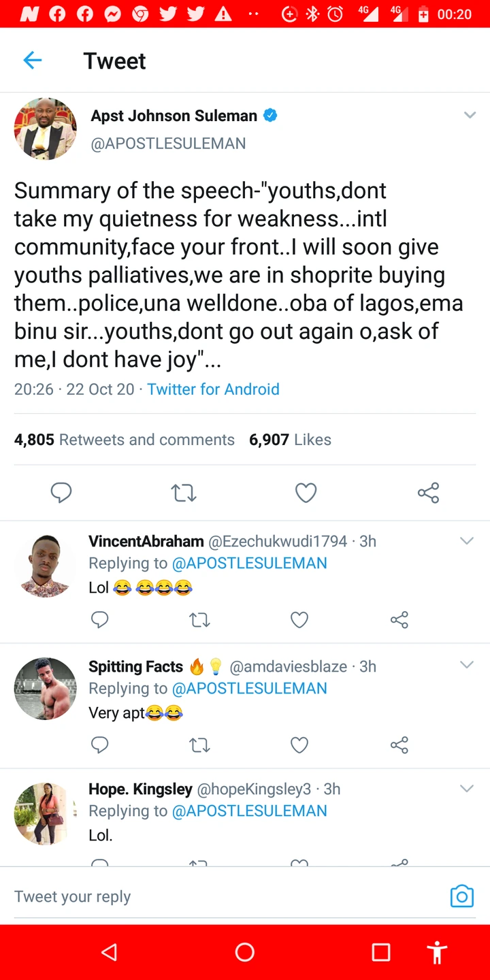
Task: Open @APOSTLESULEMAN mention in Hope. Kingsley's reply
Action: pos(249,811)
